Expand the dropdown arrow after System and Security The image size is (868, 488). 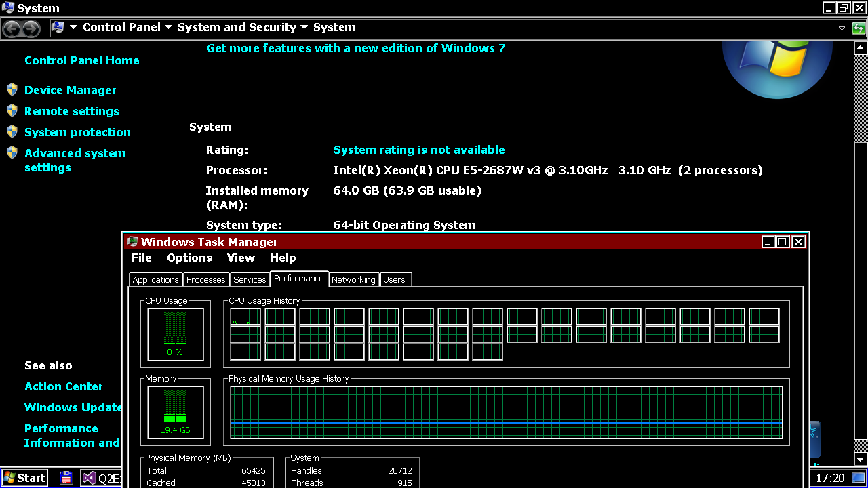click(x=304, y=28)
